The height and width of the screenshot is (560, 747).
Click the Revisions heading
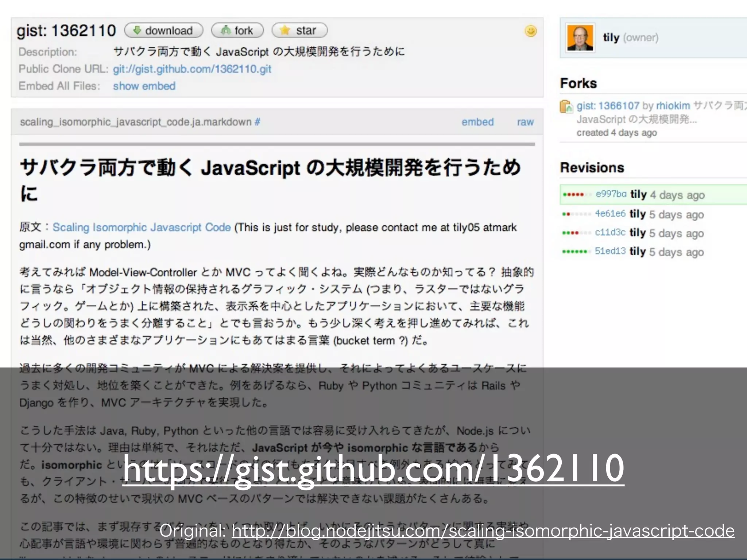[x=592, y=167]
